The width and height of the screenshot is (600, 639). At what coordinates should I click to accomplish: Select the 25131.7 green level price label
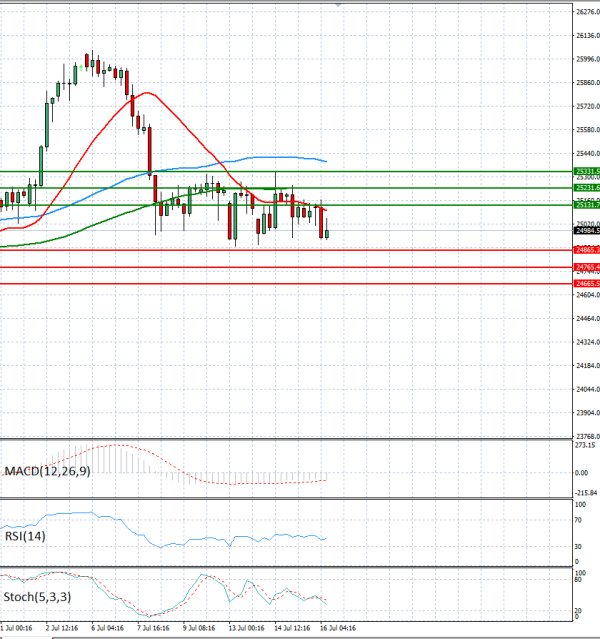click(587, 205)
